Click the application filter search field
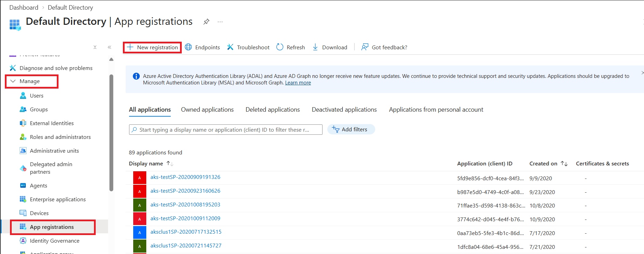This screenshot has height=254, width=644. [226, 130]
